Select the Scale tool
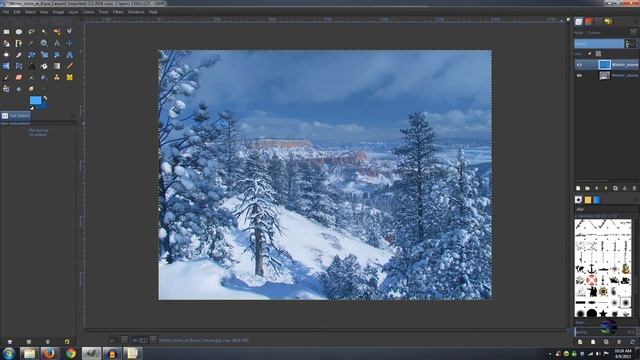The height and width of the screenshot is (360, 640). tap(44, 54)
